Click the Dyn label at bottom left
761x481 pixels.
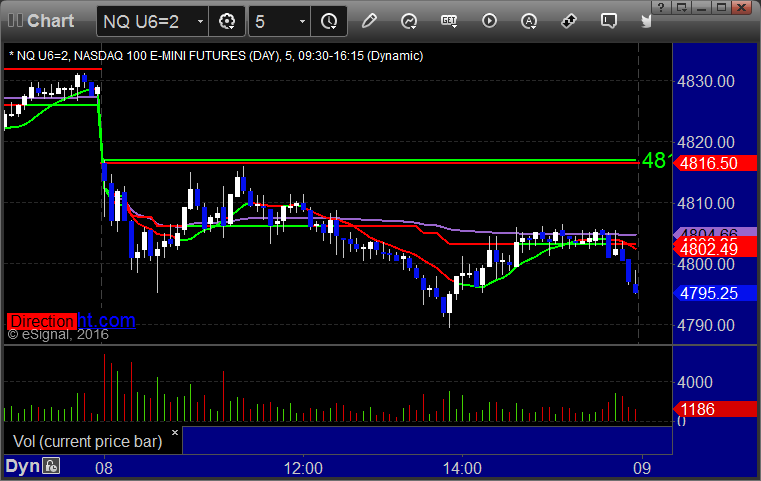[22, 466]
